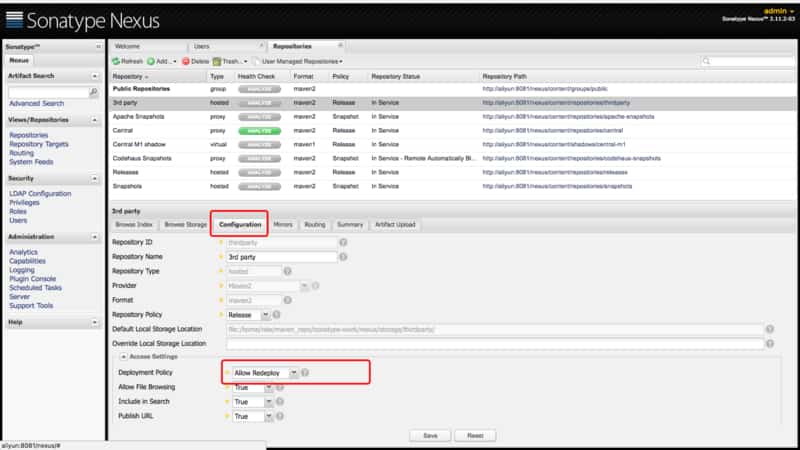Open the admin user menu
The image size is (800, 450).
pos(779,11)
